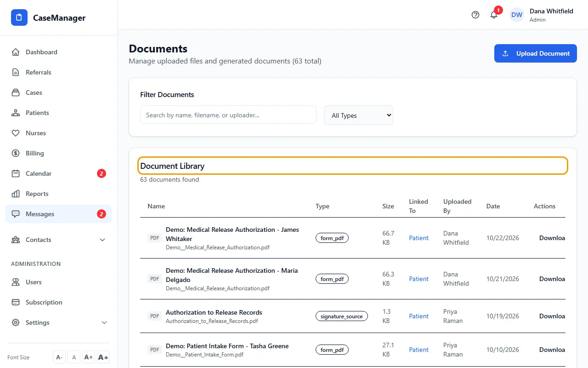Click the Nurses heart icon
This screenshot has width=588, height=368.
[x=16, y=133]
